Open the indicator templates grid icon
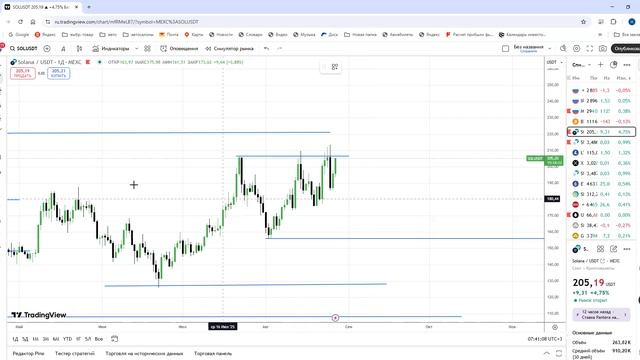The image size is (640, 360). tap(147, 49)
